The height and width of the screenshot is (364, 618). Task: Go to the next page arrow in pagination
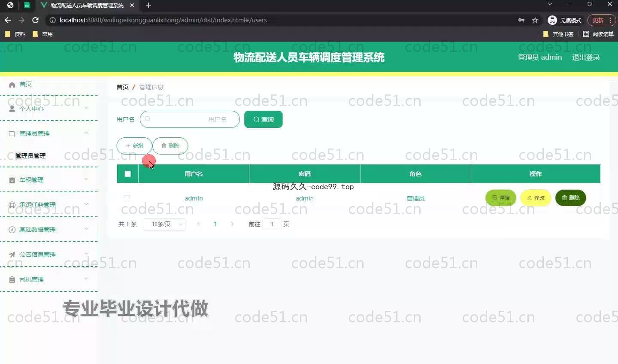232,224
